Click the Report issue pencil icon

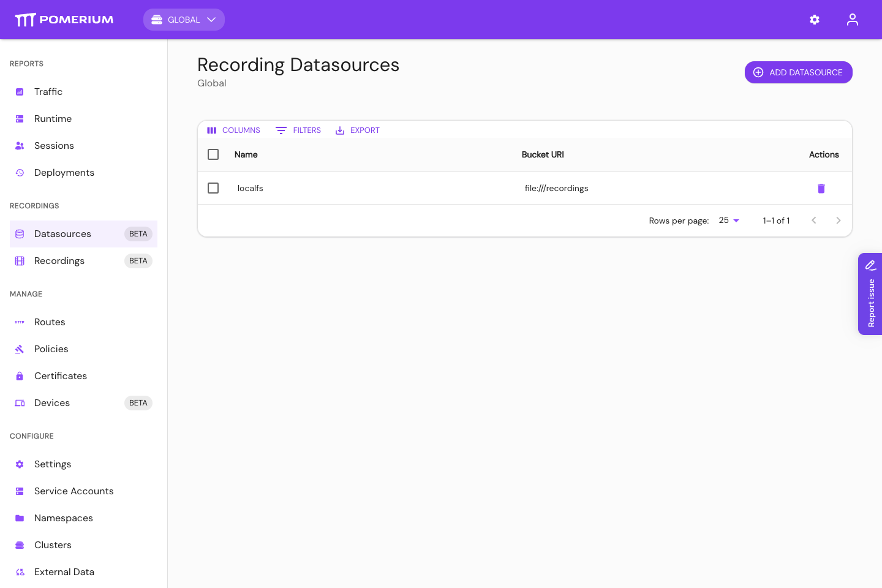click(x=870, y=265)
